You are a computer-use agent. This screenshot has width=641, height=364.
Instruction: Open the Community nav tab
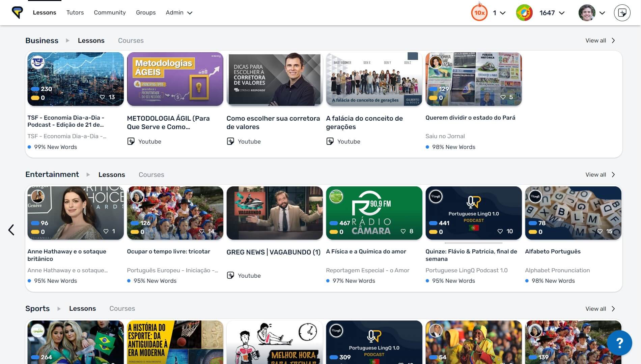110,12
